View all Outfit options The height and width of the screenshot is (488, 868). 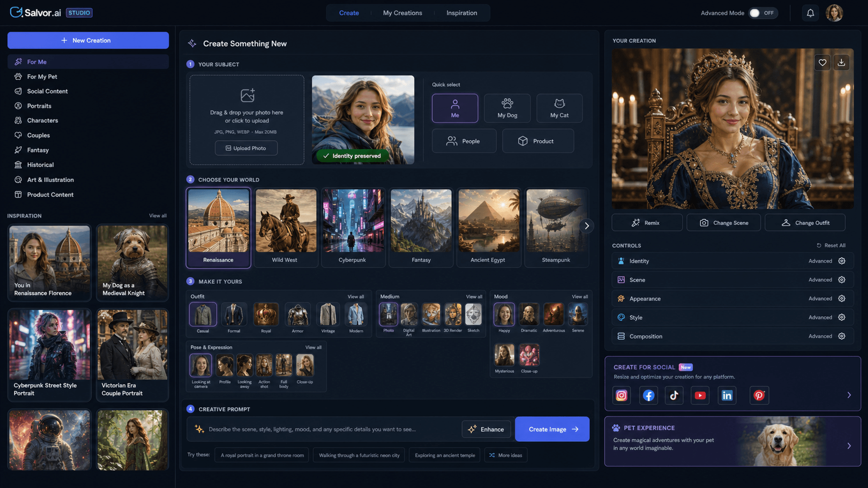[x=356, y=297]
